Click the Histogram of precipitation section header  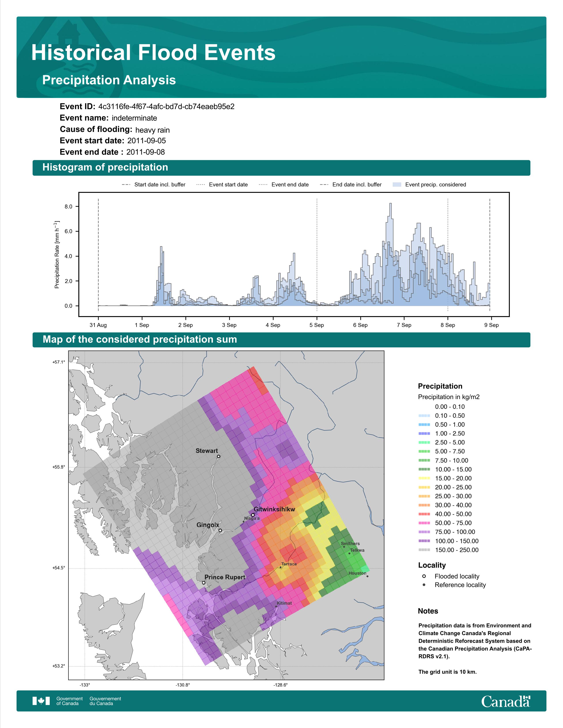coord(281,168)
